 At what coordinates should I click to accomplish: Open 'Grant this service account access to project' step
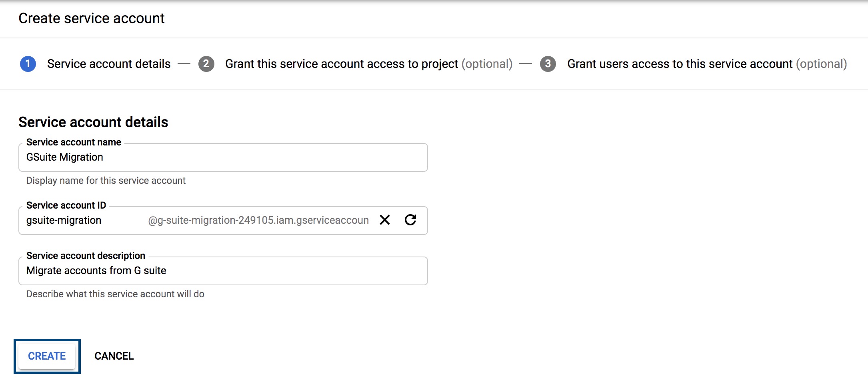click(x=369, y=64)
